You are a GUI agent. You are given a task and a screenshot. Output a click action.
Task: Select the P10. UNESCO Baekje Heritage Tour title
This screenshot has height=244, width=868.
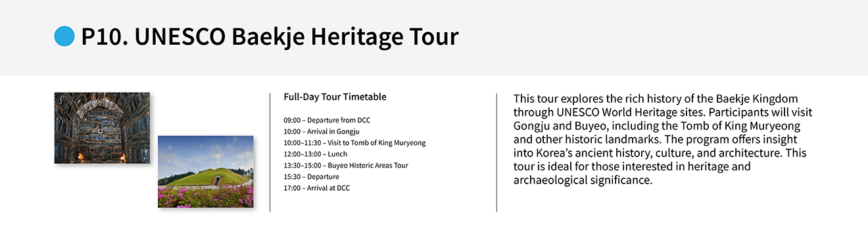[270, 37]
